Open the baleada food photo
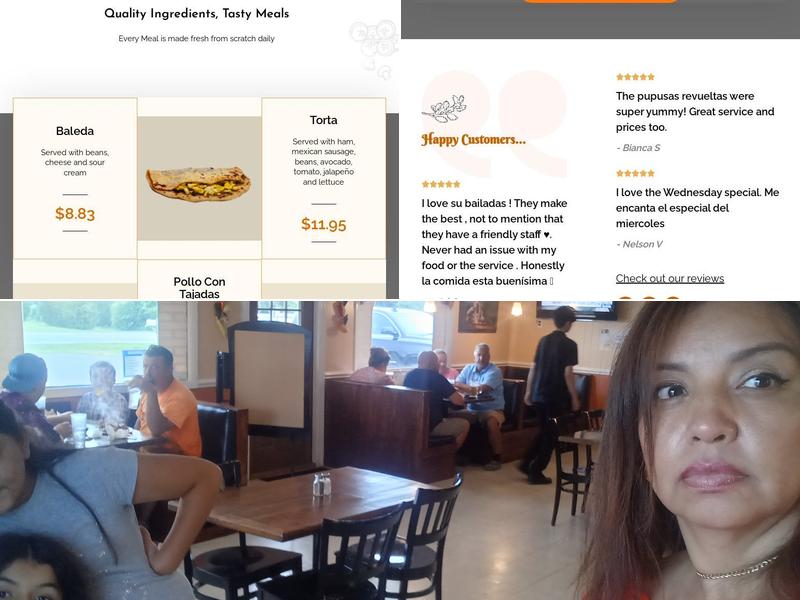Screen dimensions: 800x600 click(199, 179)
